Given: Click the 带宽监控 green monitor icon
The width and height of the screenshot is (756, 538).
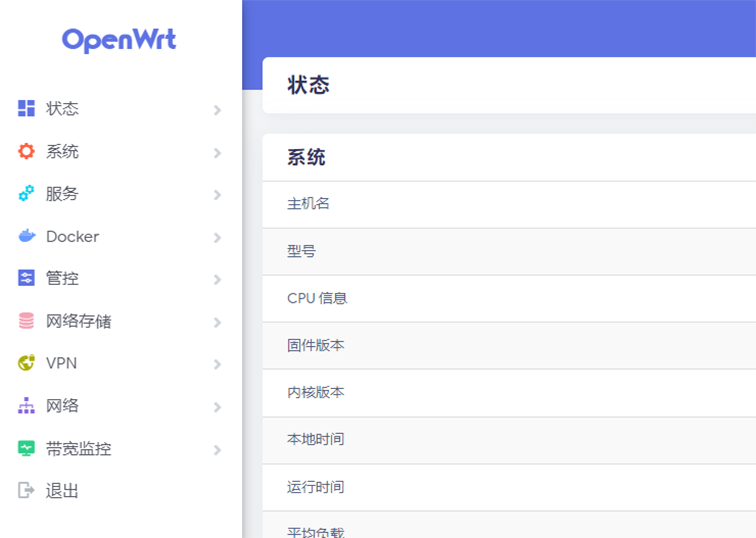Looking at the screenshot, I should click(26, 448).
